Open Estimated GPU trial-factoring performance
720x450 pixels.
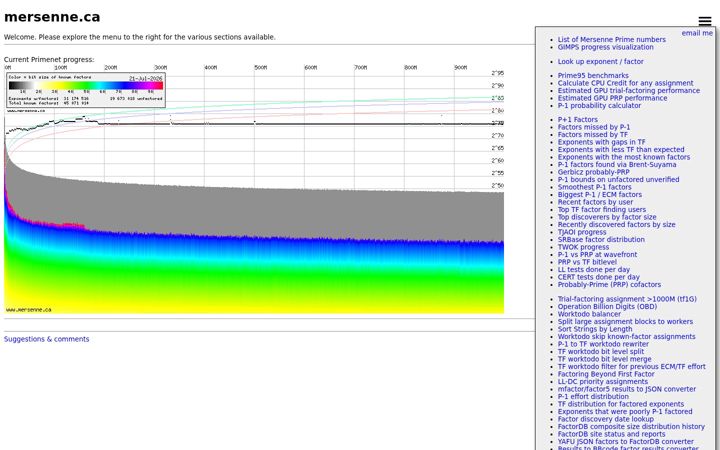tap(629, 90)
